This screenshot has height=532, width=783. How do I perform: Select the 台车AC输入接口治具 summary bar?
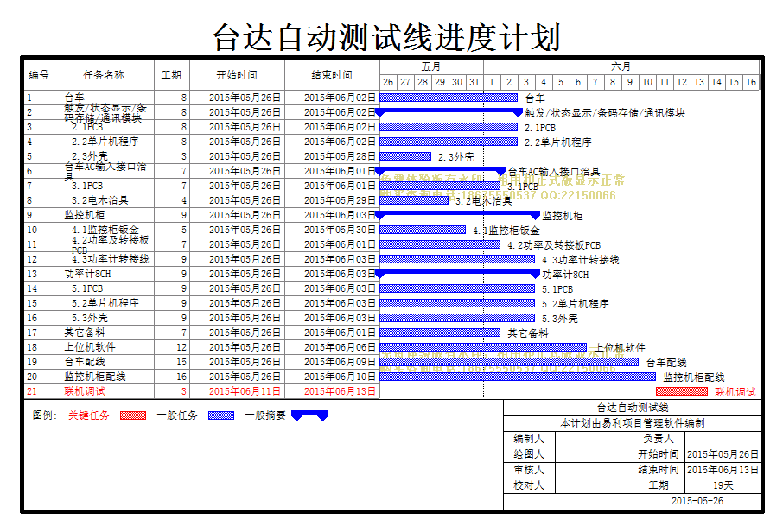point(441,171)
